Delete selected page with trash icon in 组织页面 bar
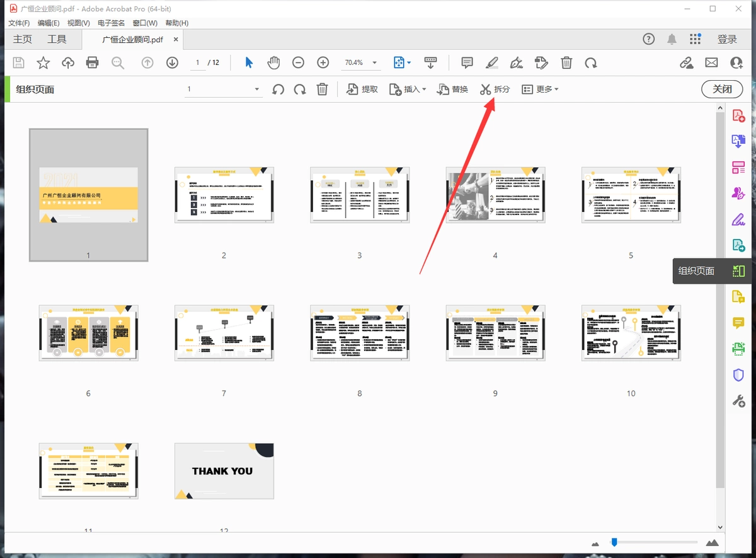 [x=322, y=90]
